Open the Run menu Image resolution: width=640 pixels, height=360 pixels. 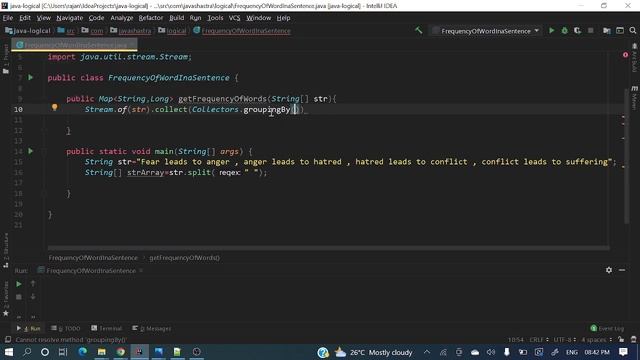coord(195,18)
